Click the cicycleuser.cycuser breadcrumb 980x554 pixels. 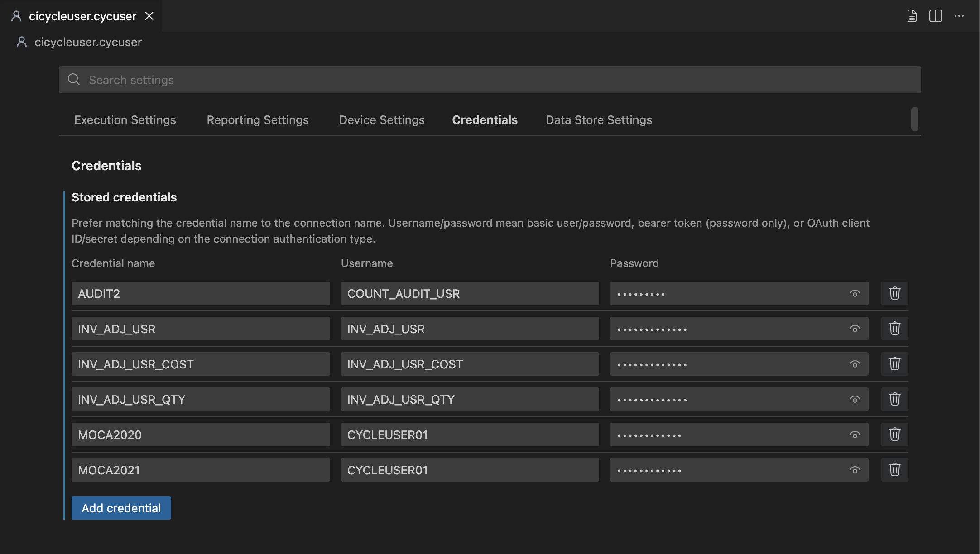(x=88, y=42)
